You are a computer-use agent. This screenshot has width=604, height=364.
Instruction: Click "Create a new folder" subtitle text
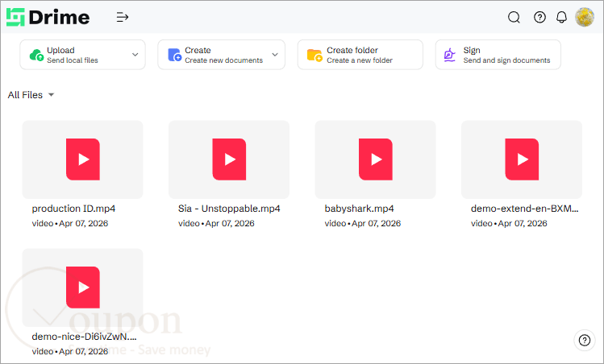(x=360, y=60)
